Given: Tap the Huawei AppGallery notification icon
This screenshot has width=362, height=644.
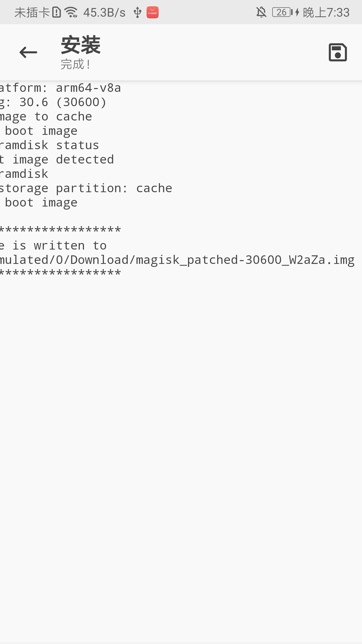Looking at the screenshot, I should [152, 12].
